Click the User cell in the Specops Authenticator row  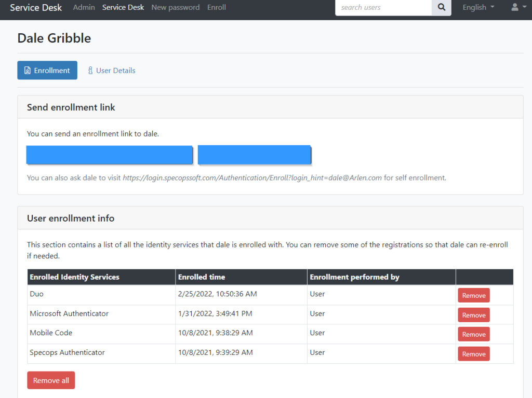point(381,353)
